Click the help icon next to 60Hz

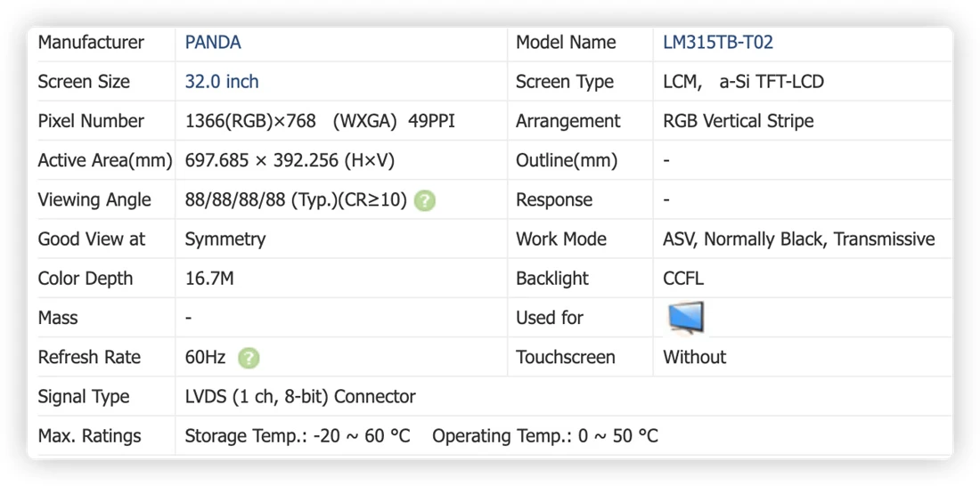pos(249,358)
